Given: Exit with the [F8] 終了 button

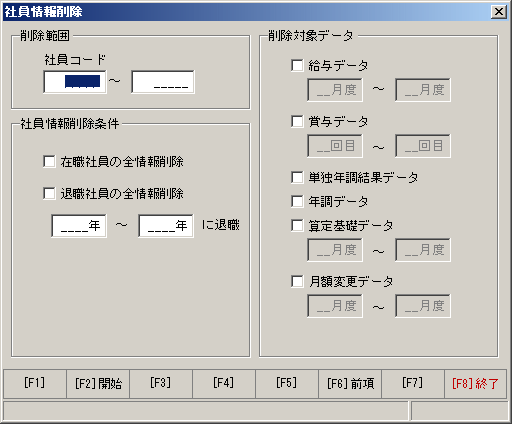Looking at the screenshot, I should (476, 383).
